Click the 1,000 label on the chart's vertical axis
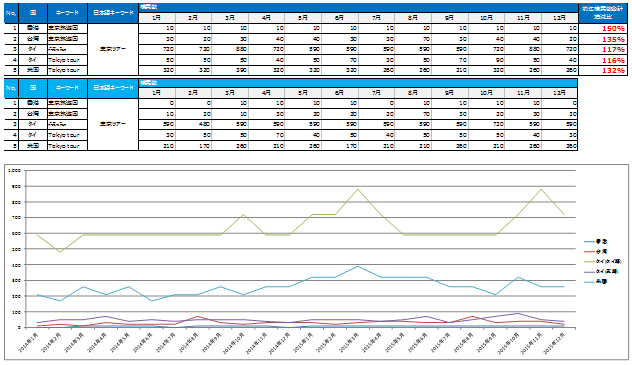The image size is (632, 365). pos(14,171)
